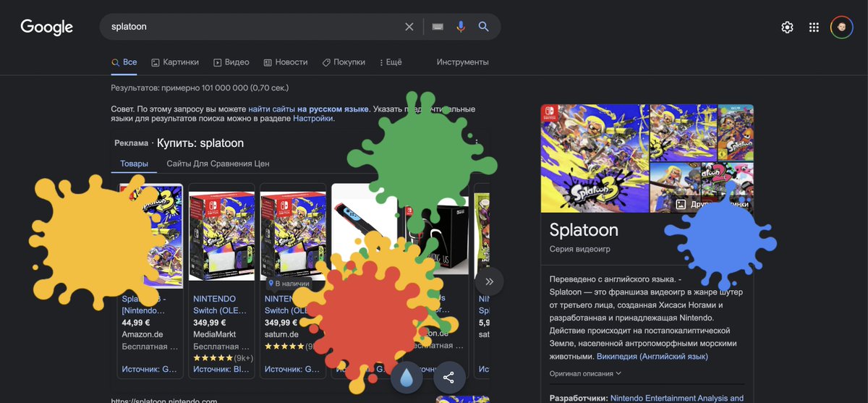Switch to the Картинки tab
This screenshot has height=403, width=868.
[x=174, y=62]
